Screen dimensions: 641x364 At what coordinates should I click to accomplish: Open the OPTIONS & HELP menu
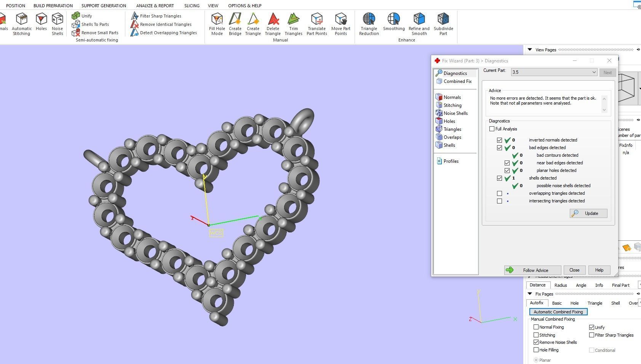tap(245, 5)
